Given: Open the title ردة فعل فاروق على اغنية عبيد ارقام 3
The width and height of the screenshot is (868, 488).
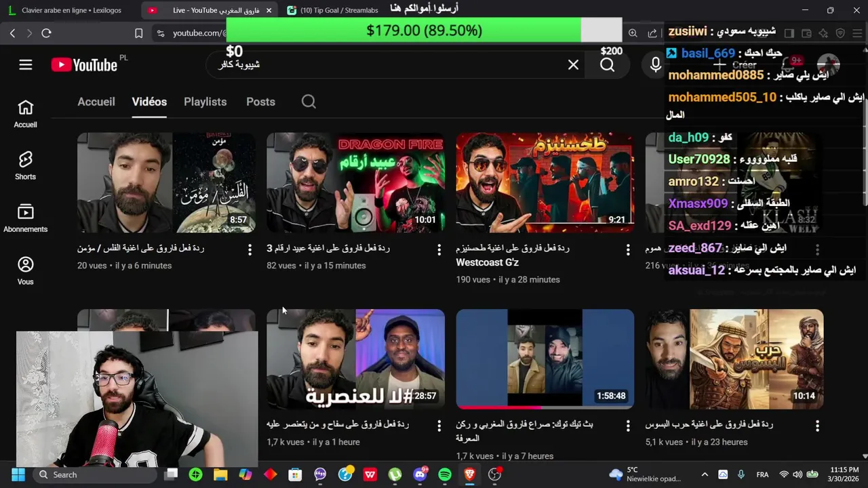Looking at the screenshot, I should coord(328,248).
